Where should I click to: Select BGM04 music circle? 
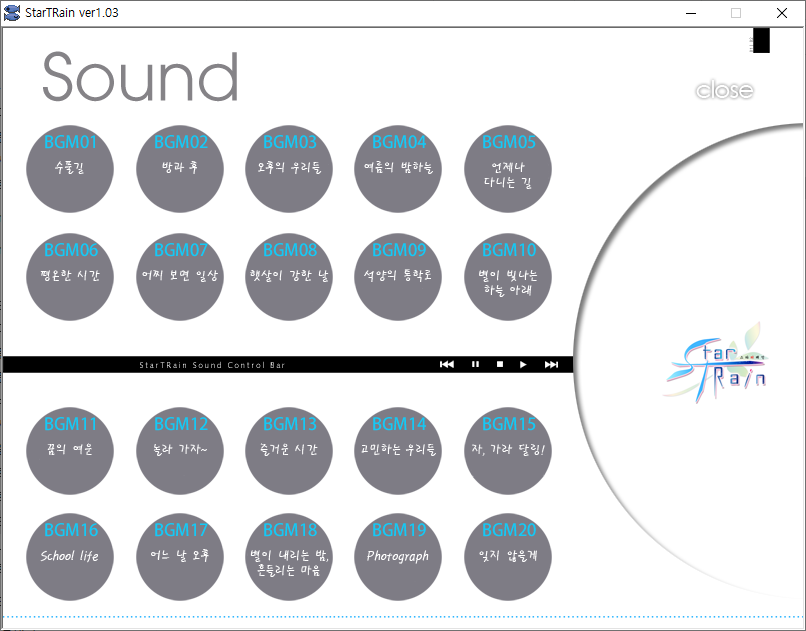pyautogui.click(x=398, y=169)
